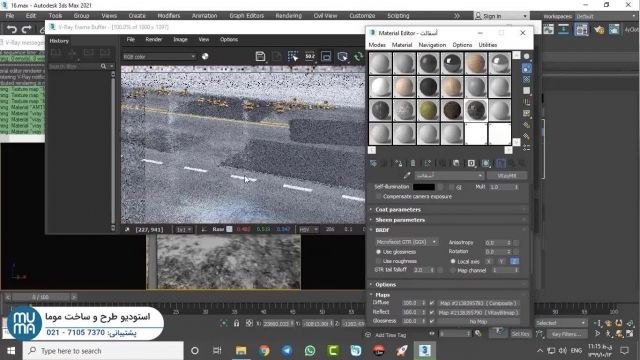Image resolution: width=640 pixels, height=360 pixels.
Task: Click the trash Reset Map icon in Material Editor
Action: [x=413, y=163]
